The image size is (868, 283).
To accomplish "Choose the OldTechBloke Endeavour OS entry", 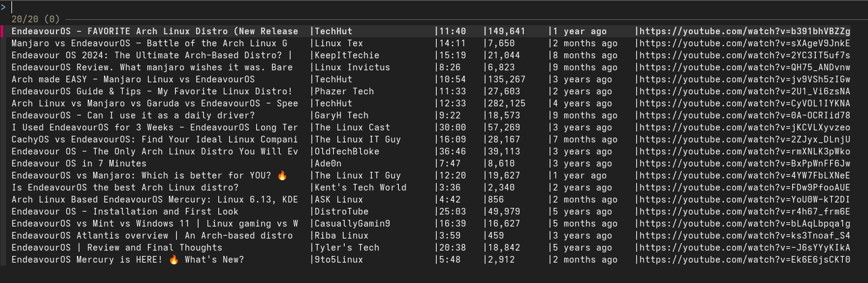I will [155, 151].
